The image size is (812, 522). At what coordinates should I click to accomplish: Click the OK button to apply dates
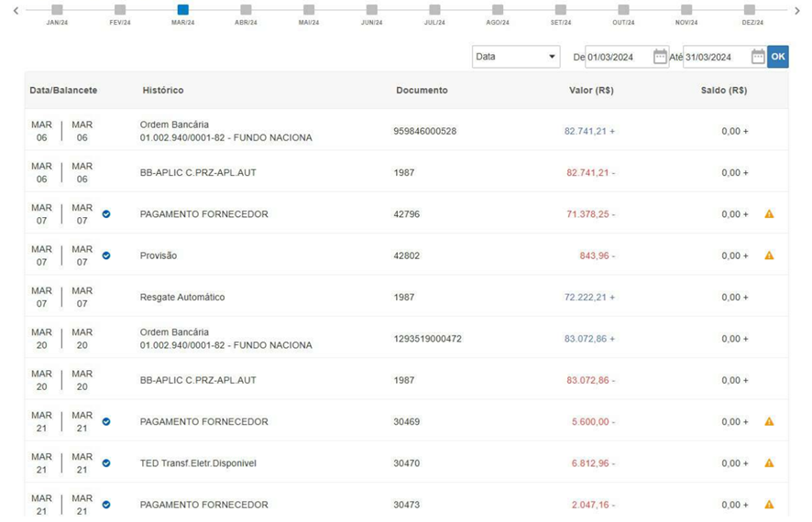(x=778, y=57)
